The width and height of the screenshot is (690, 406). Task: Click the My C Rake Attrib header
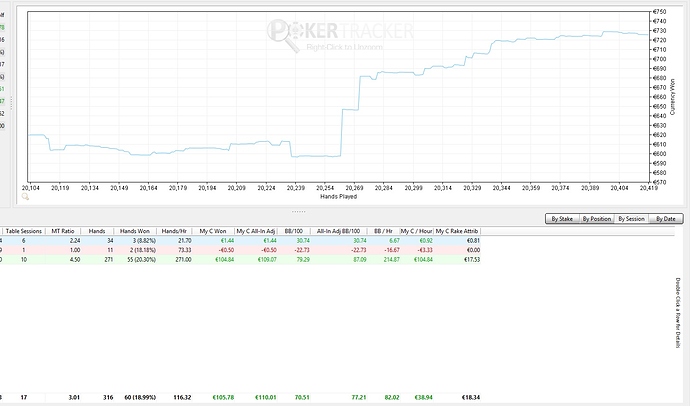(457, 231)
